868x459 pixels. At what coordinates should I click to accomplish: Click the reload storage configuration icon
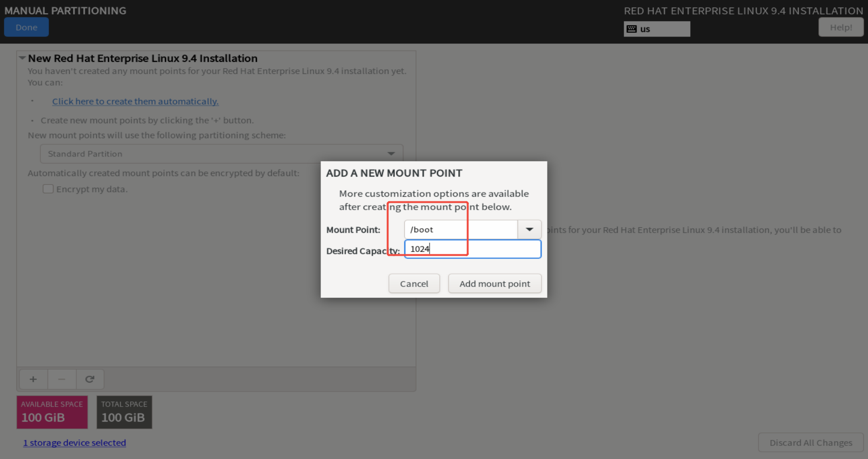(90, 379)
